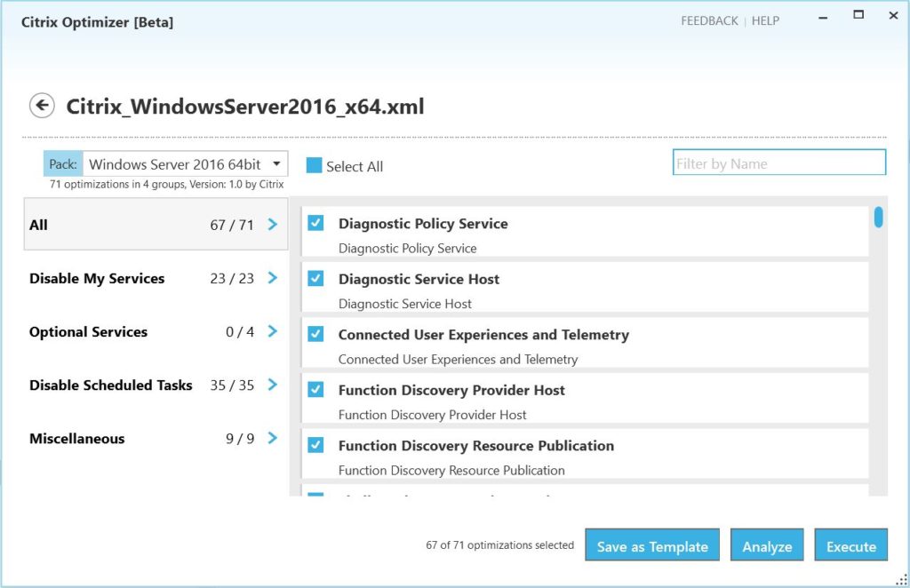
Task: Click the optimizations list scrollbar thumb
Action: pyautogui.click(x=879, y=218)
